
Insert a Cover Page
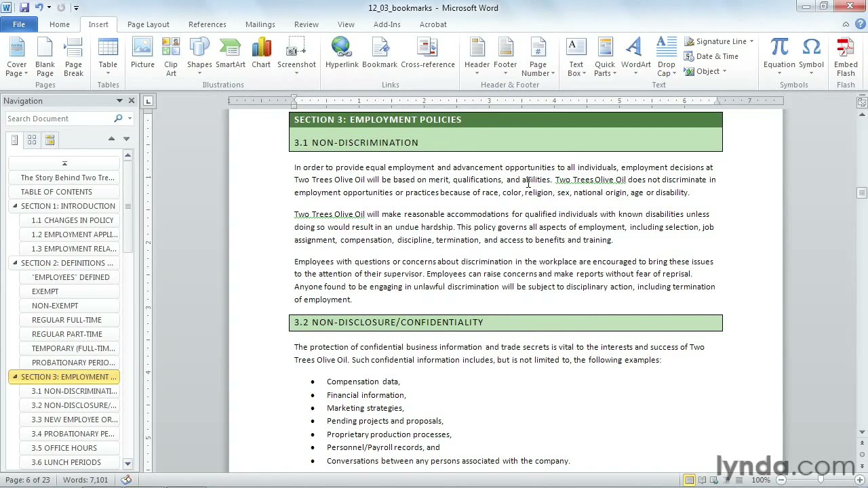[x=17, y=58]
